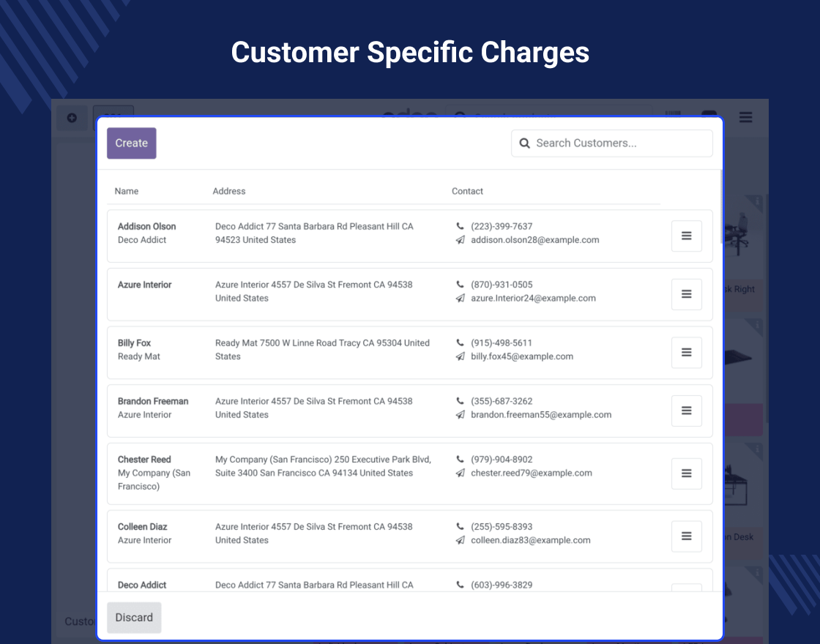
Task: Click the hamburger menu in top bar
Action: tap(745, 117)
